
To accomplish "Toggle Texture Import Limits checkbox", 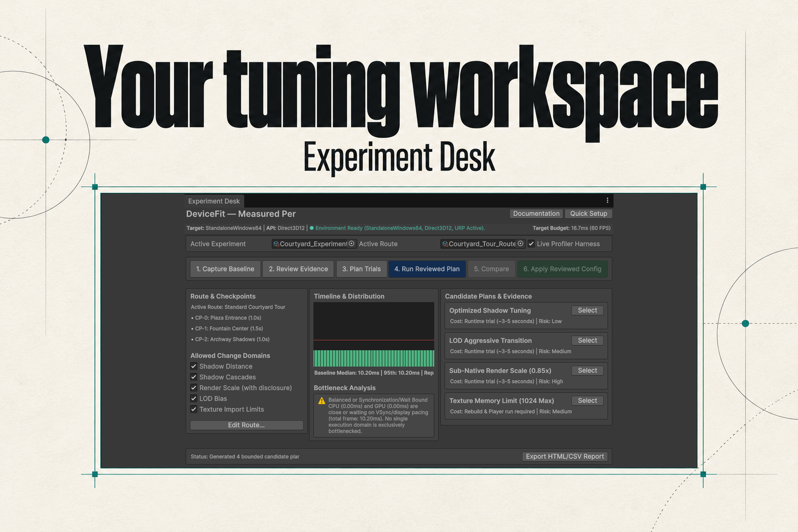I will pos(194,409).
